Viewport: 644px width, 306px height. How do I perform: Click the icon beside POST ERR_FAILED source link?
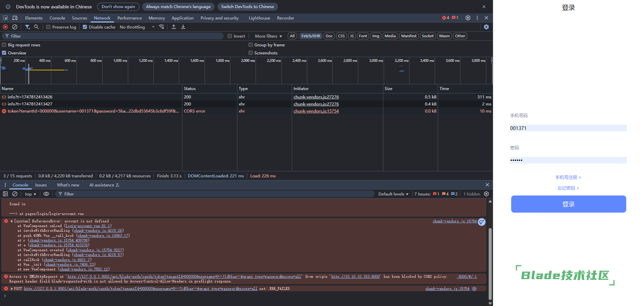pos(474,289)
